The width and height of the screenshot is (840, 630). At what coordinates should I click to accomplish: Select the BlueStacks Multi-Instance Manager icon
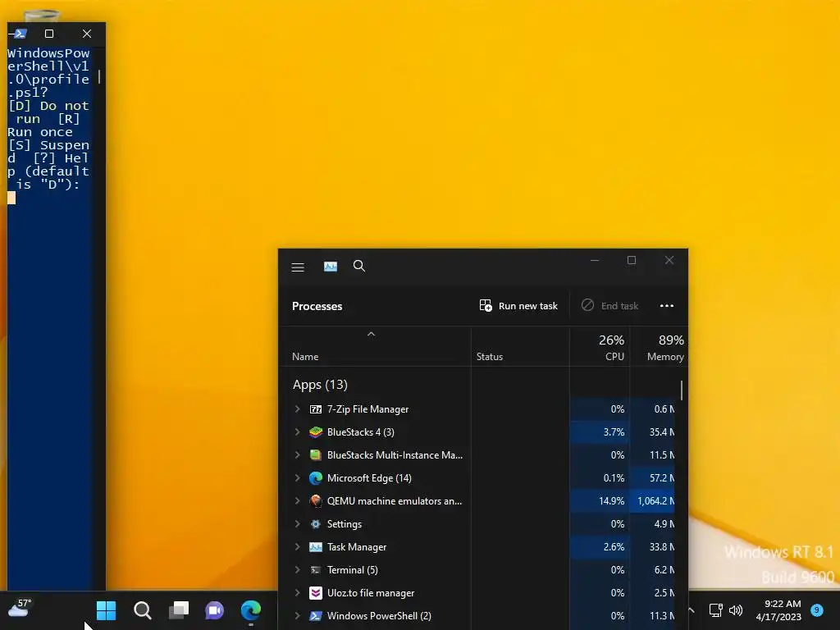tap(316, 455)
